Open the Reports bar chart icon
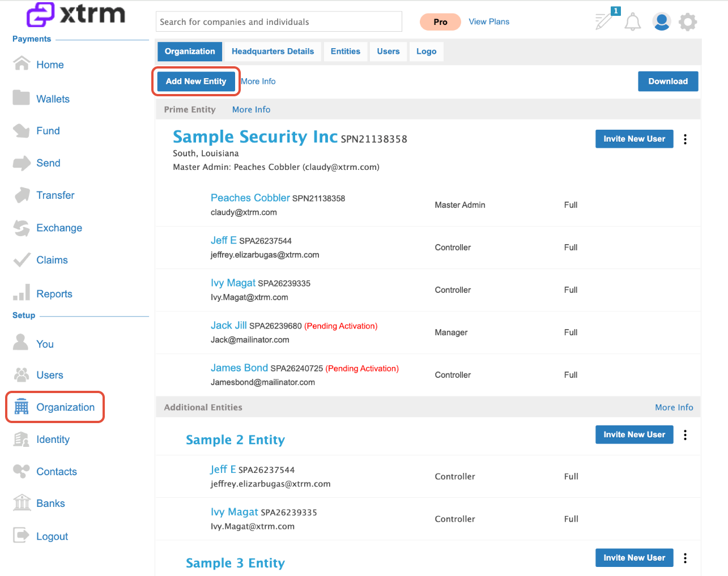The width and height of the screenshot is (728, 576). [22, 293]
